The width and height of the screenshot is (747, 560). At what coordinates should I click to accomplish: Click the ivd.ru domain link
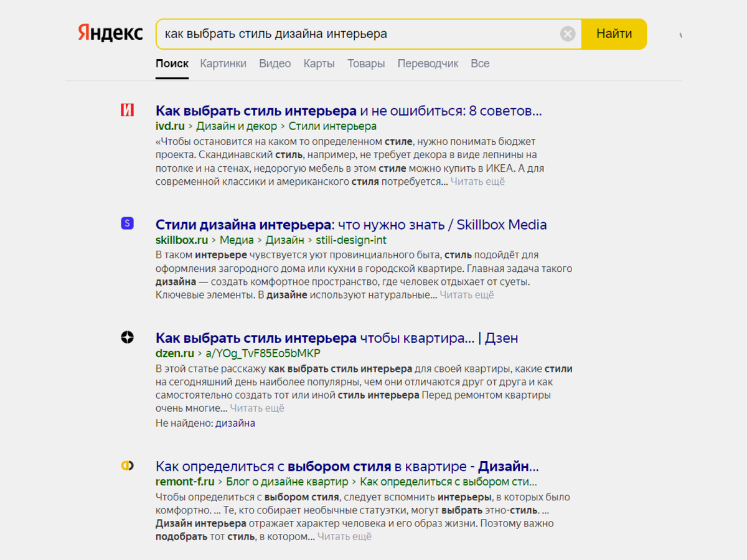click(170, 126)
